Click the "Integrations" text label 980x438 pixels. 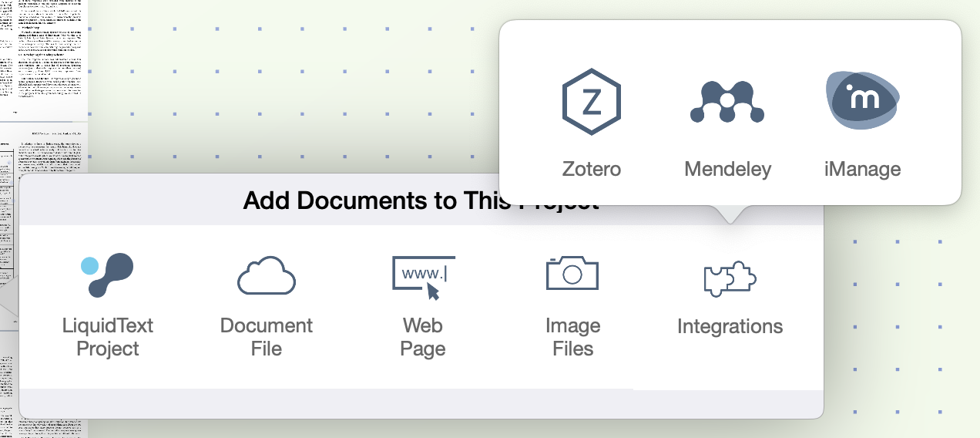pyautogui.click(x=730, y=326)
